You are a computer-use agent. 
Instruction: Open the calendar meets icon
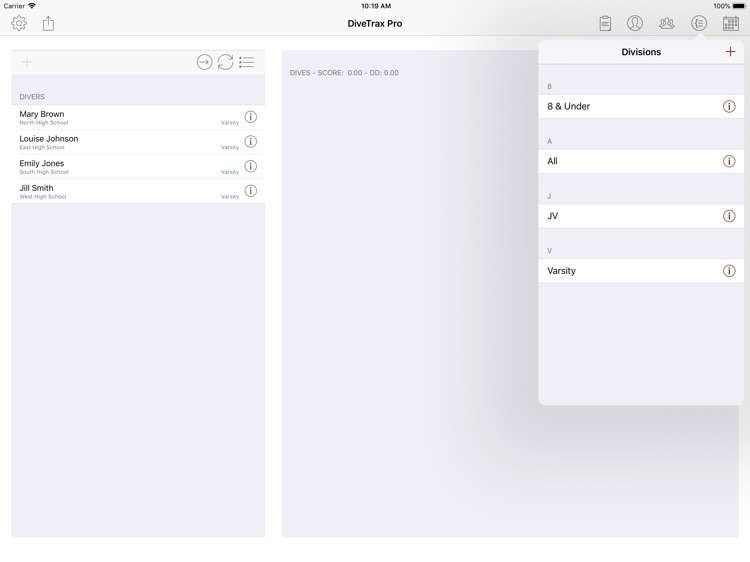tap(731, 23)
